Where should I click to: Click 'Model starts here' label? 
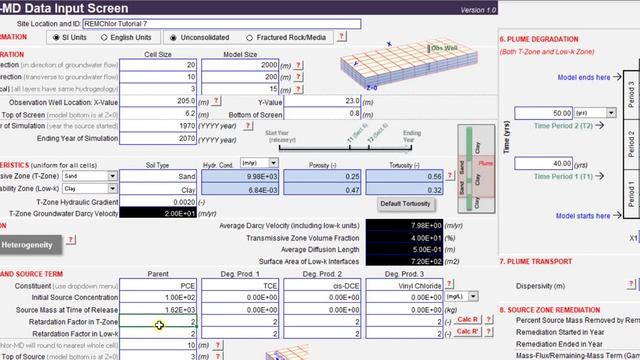(x=583, y=216)
